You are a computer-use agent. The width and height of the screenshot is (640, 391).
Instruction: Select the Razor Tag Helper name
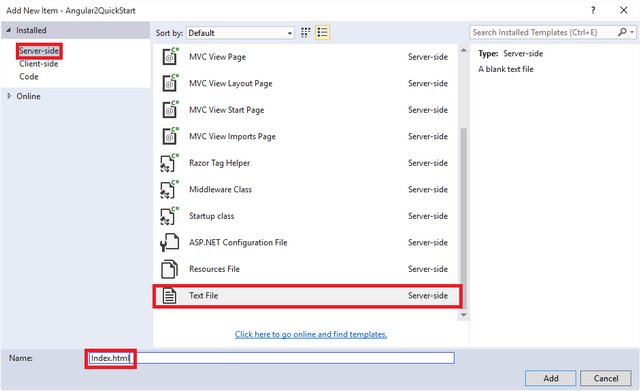(x=219, y=163)
